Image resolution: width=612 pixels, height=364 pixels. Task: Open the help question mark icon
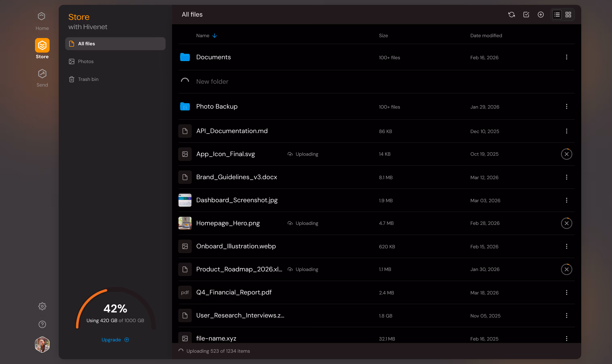click(x=42, y=324)
